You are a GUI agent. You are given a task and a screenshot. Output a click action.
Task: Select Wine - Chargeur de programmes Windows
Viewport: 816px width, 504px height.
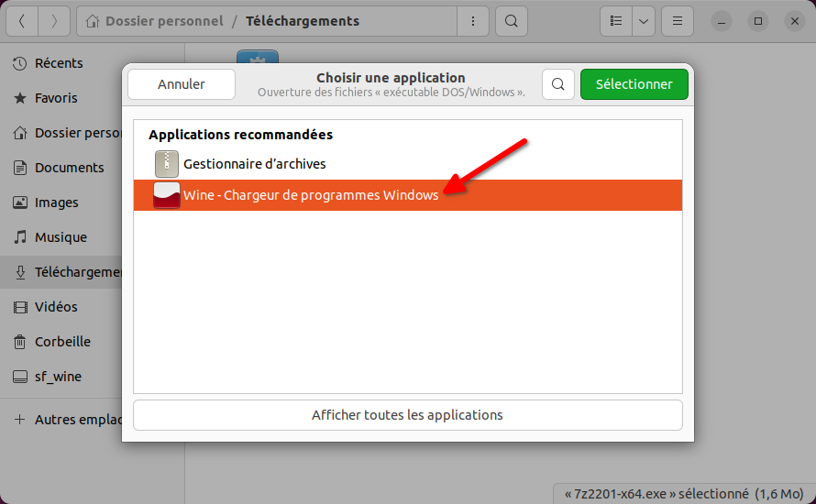point(407,195)
